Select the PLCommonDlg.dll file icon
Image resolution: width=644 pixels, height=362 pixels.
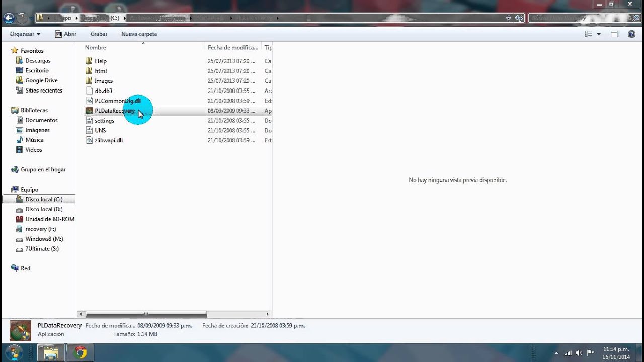(89, 101)
